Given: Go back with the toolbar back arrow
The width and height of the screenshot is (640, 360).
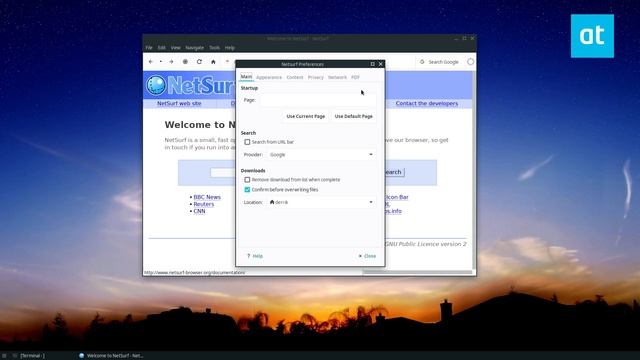Looking at the screenshot, I should pos(151,62).
